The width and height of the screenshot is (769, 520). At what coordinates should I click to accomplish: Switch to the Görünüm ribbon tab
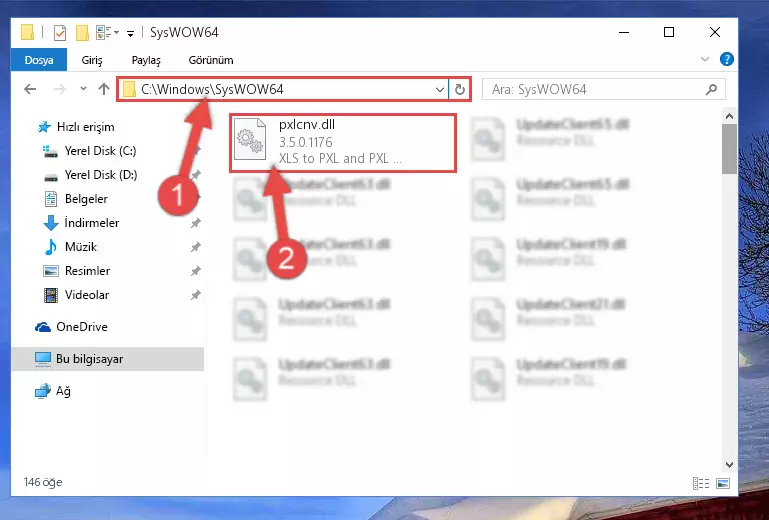[x=211, y=60]
